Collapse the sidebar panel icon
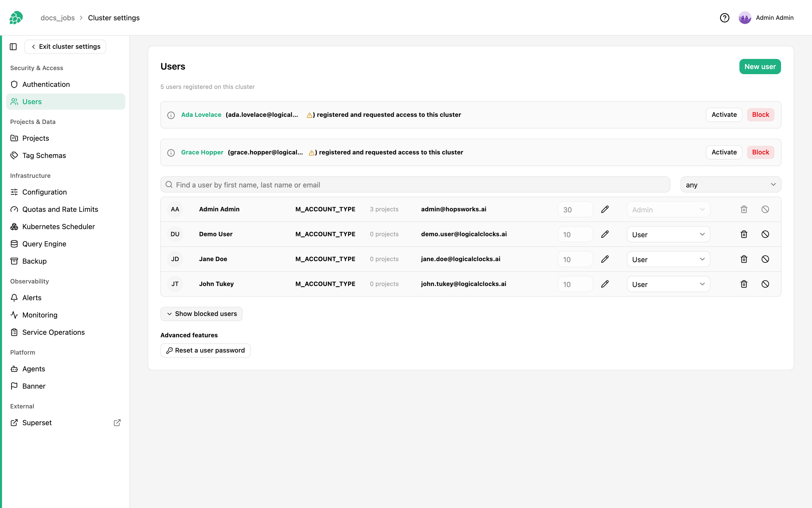 [13, 47]
